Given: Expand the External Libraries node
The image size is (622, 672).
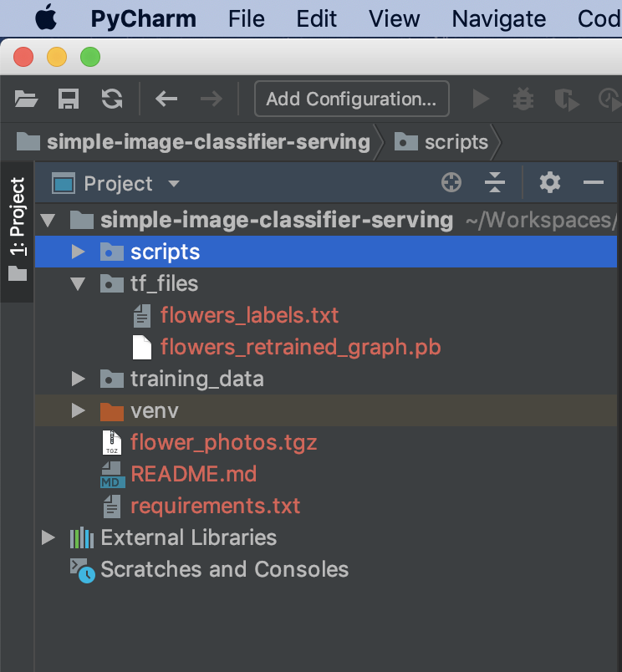Looking at the screenshot, I should (48, 537).
